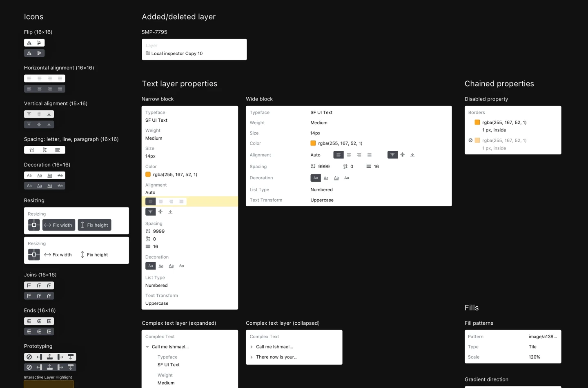Click the image/a138... pattern value
The image size is (588, 388).
click(x=542, y=337)
